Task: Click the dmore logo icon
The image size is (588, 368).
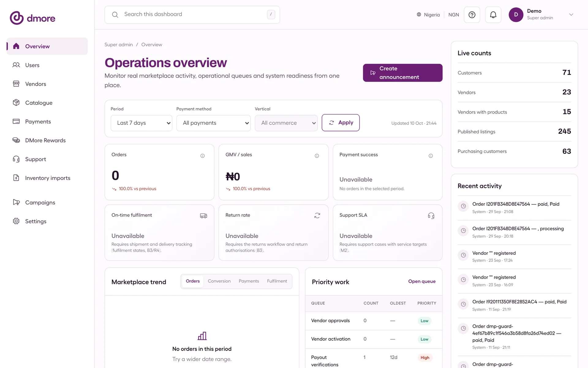Action: tap(17, 18)
